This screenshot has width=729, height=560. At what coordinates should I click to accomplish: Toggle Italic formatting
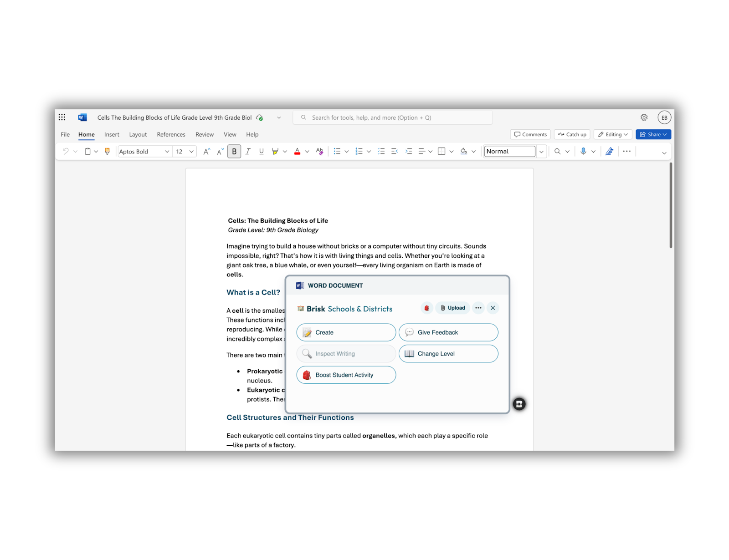point(248,152)
